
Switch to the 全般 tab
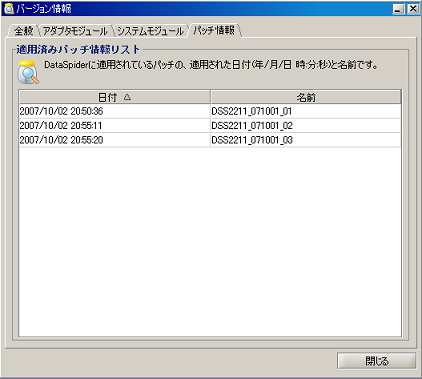[23, 31]
